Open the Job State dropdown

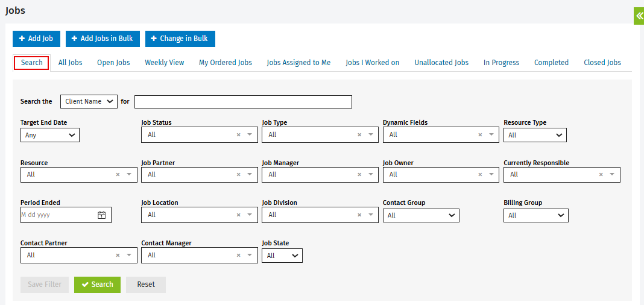(282, 256)
